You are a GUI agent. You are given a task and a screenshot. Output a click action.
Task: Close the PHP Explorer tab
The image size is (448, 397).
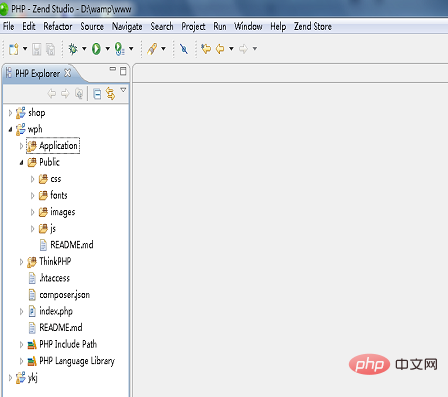coord(68,73)
